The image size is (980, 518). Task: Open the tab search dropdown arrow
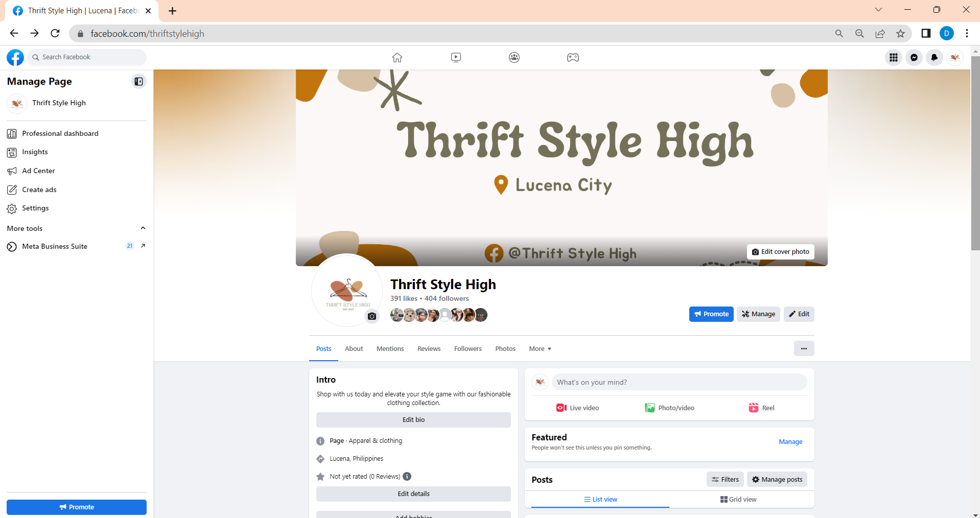[x=878, y=10]
